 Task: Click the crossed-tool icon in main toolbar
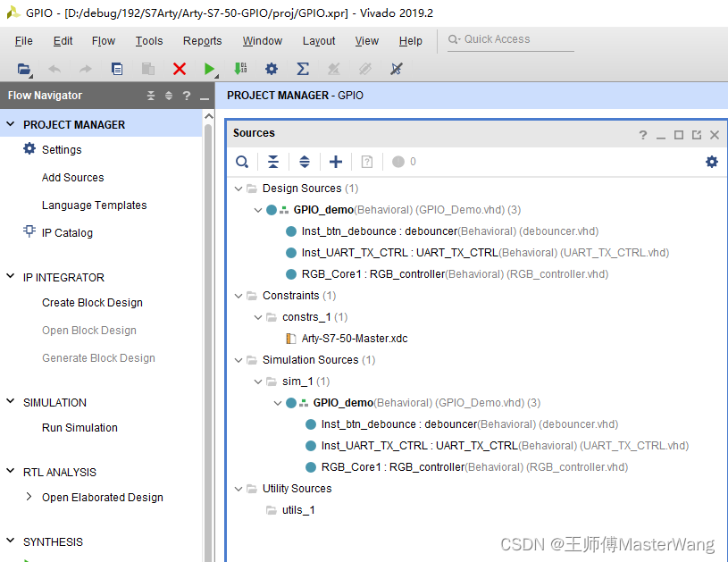[396, 69]
